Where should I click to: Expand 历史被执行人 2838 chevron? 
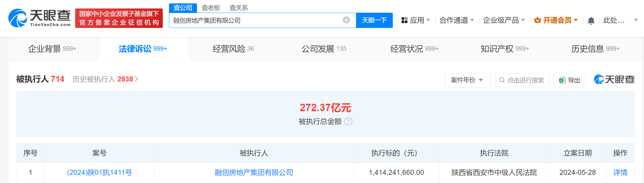pyautogui.click(x=136, y=79)
